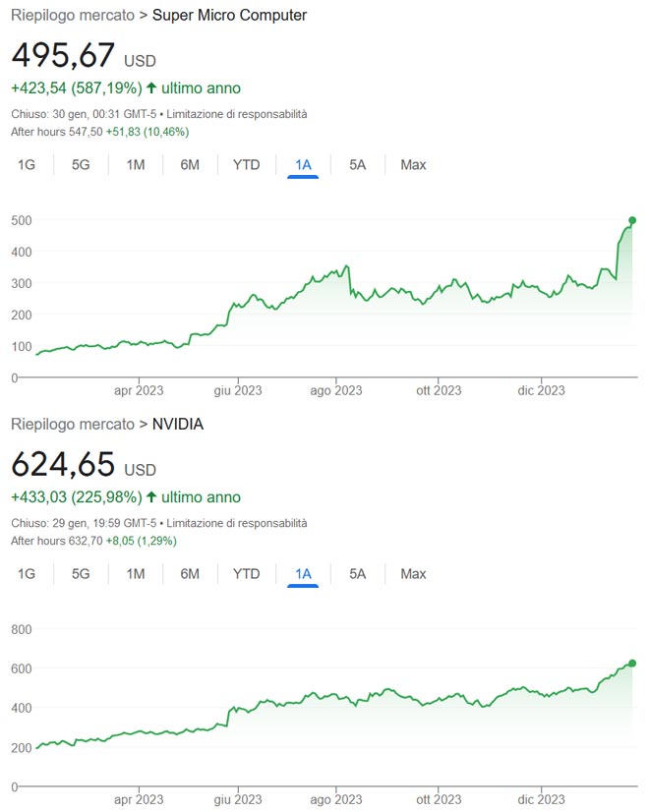
Task: Select the 1G tab for Super Micro Computer
Action: pyautogui.click(x=27, y=164)
